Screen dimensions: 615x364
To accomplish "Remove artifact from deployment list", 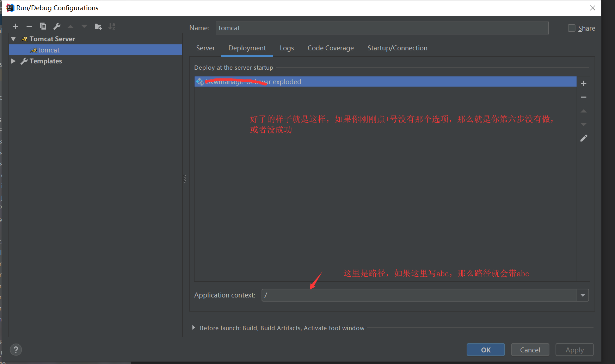I will [x=584, y=97].
